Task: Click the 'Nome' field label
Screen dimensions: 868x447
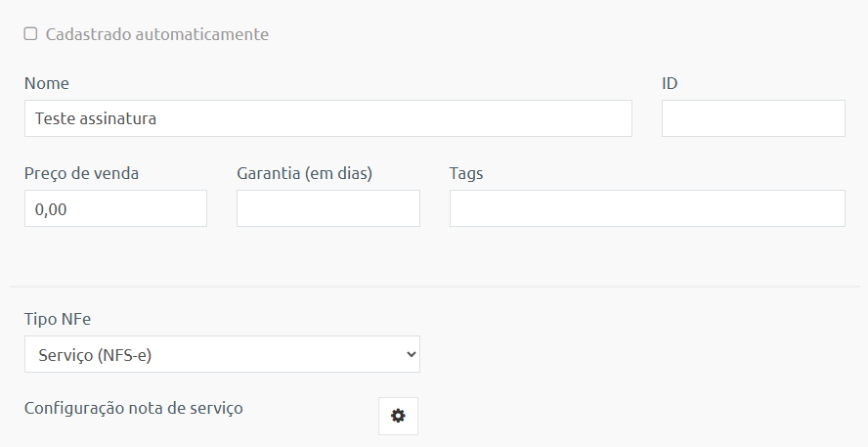Action: pos(47,83)
